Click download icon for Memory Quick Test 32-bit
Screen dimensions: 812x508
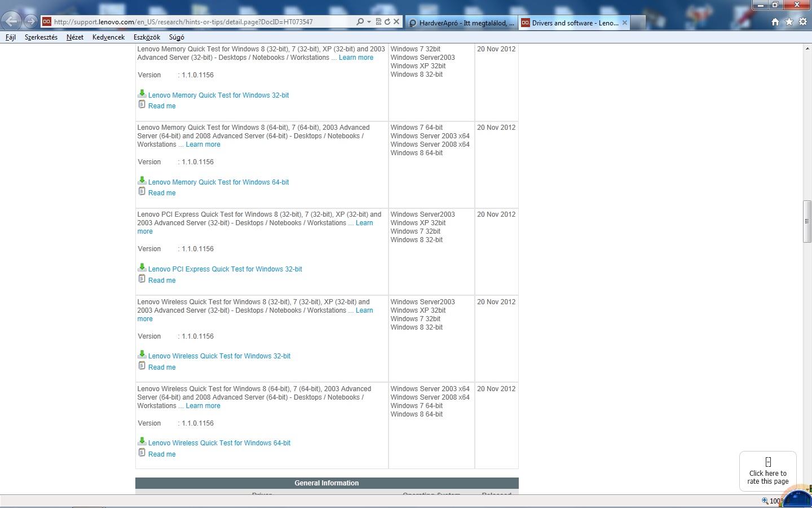pos(142,94)
